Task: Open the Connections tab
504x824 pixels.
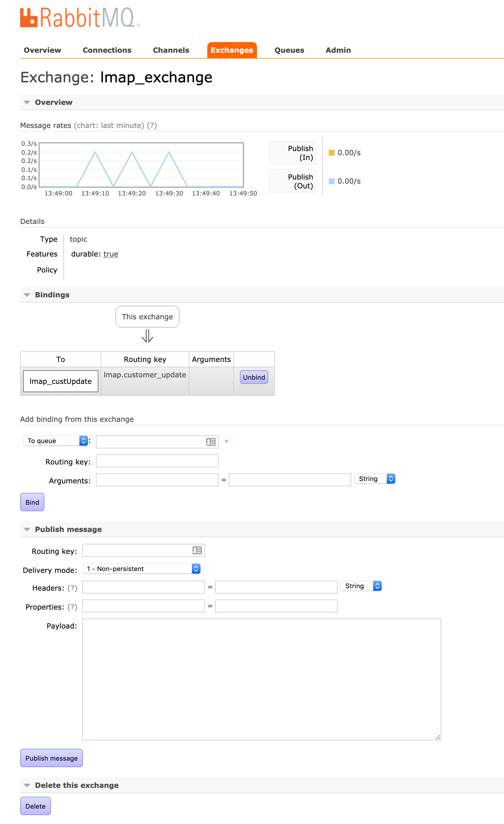Action: (107, 50)
